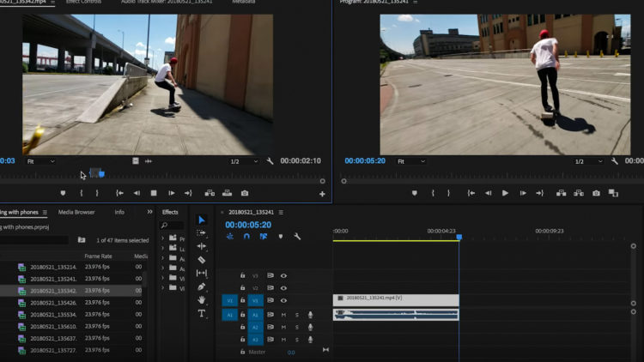The width and height of the screenshot is (644, 362).
Task: Open Comparison View in Program monitor
Action: (613, 193)
